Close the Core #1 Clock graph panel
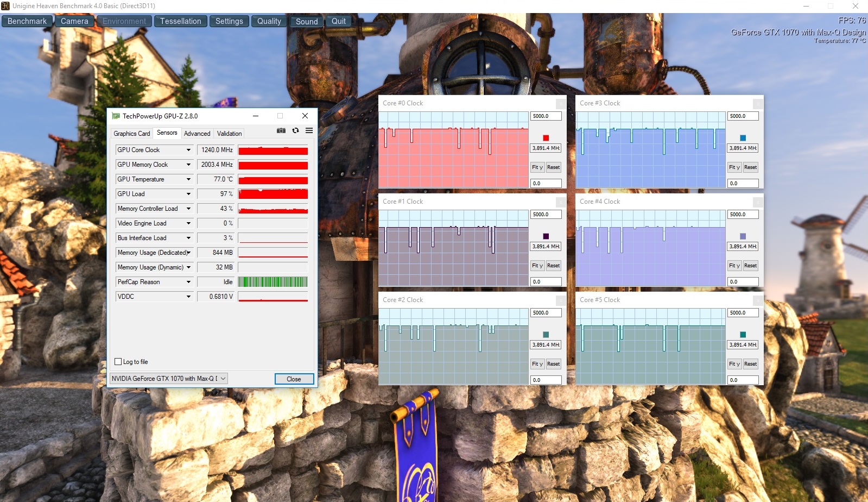Screen dimensions: 868x502 point(561,202)
